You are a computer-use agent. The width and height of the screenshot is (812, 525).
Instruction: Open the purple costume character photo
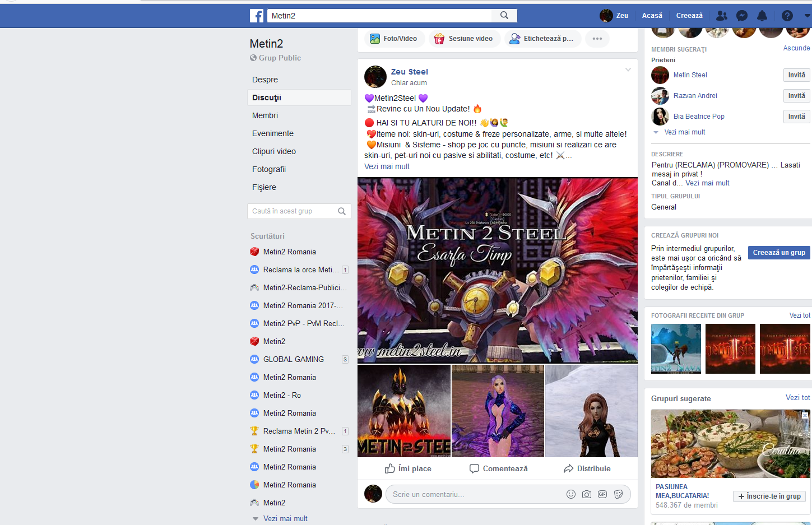[x=498, y=411]
